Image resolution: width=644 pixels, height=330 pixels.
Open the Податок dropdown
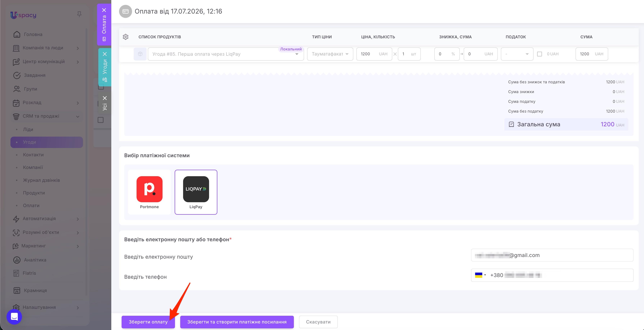[x=517, y=54]
